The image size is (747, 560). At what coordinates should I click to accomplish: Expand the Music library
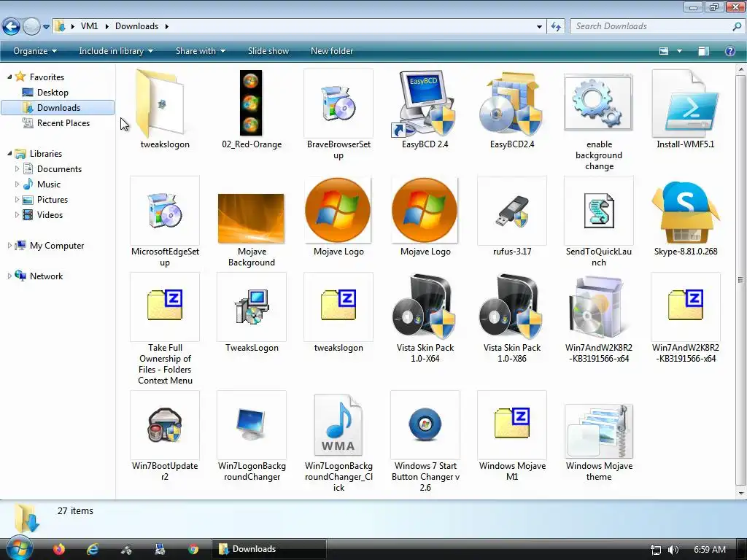[x=18, y=184]
